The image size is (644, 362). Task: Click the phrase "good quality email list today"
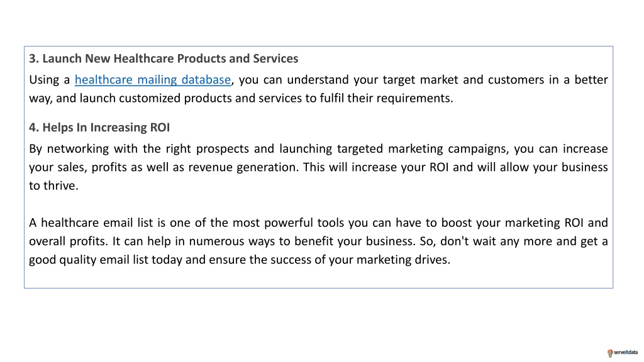pyautogui.click(x=106, y=260)
